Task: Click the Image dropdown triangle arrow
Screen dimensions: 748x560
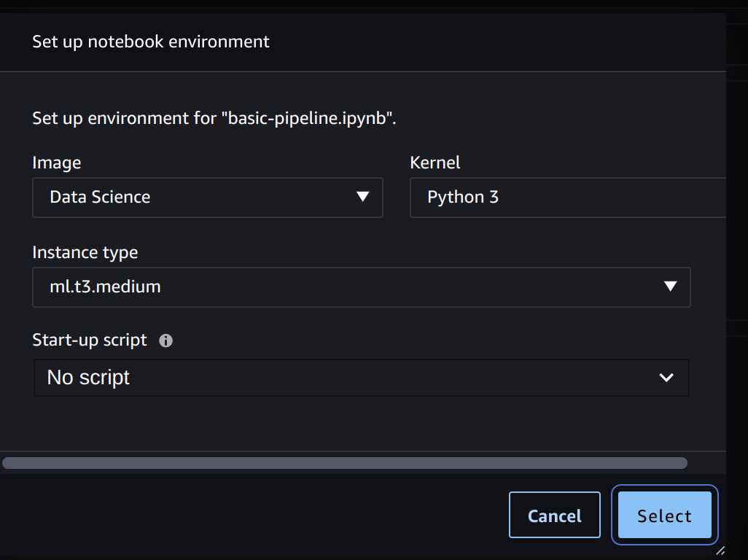Action: pos(362,197)
